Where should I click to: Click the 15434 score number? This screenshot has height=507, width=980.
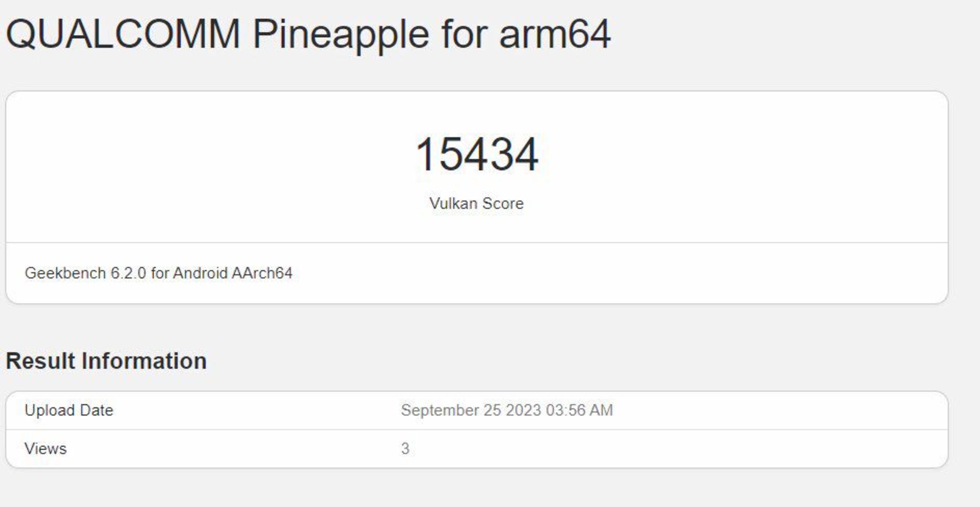(477, 154)
